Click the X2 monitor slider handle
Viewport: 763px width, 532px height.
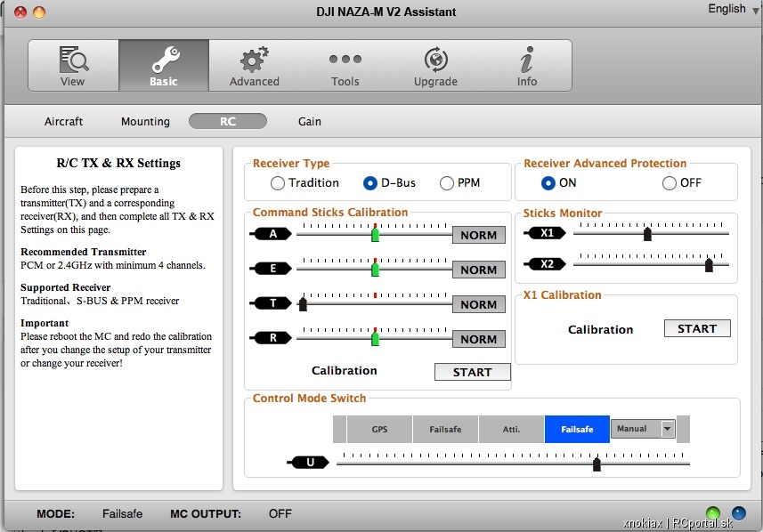(709, 265)
